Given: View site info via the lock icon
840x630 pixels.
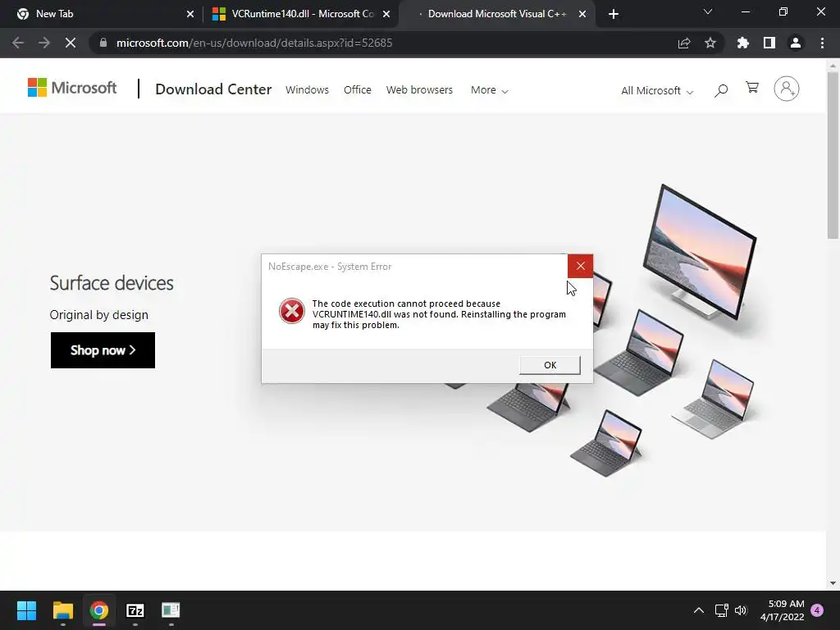Looking at the screenshot, I should 103,43.
